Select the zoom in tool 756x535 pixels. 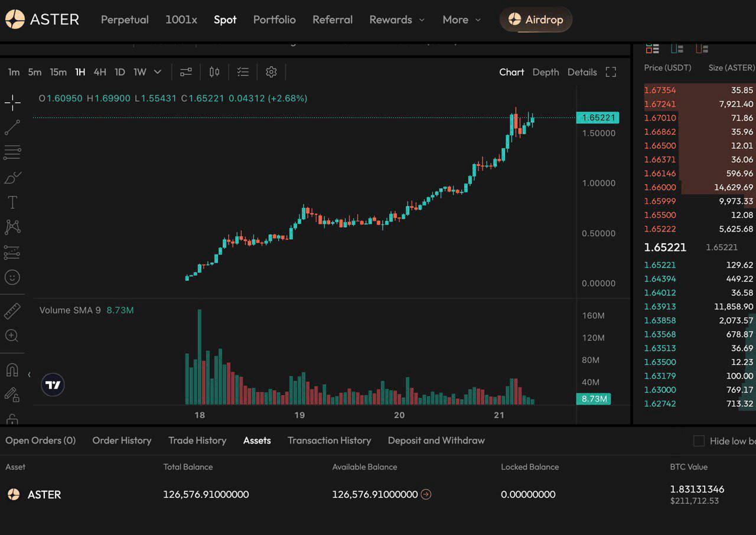12,335
